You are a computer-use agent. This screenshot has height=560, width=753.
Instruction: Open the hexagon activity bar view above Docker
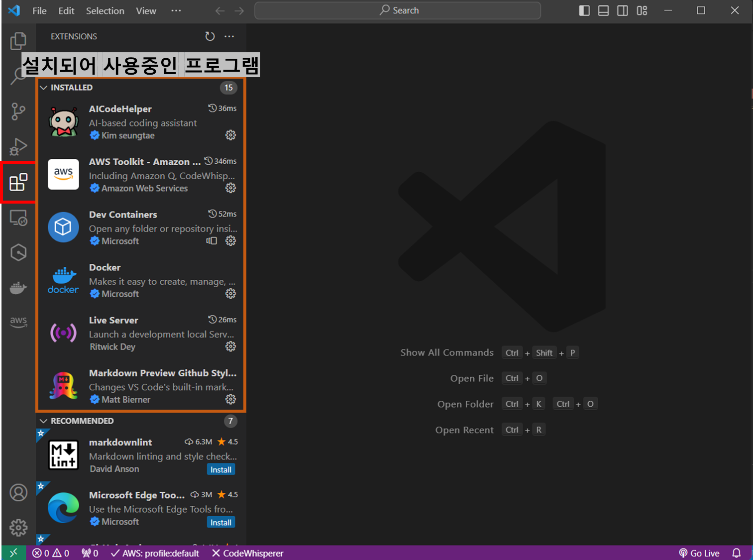coord(18,253)
